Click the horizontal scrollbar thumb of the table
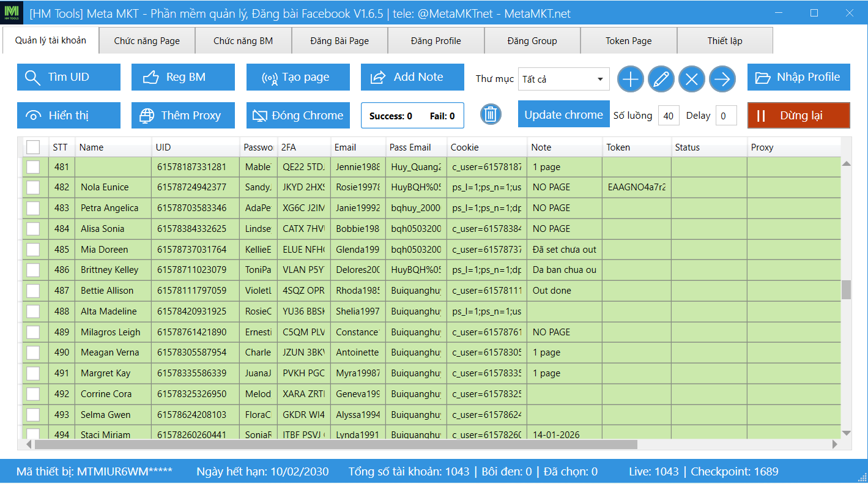Viewport: 868px width, 484px height. [x=336, y=444]
